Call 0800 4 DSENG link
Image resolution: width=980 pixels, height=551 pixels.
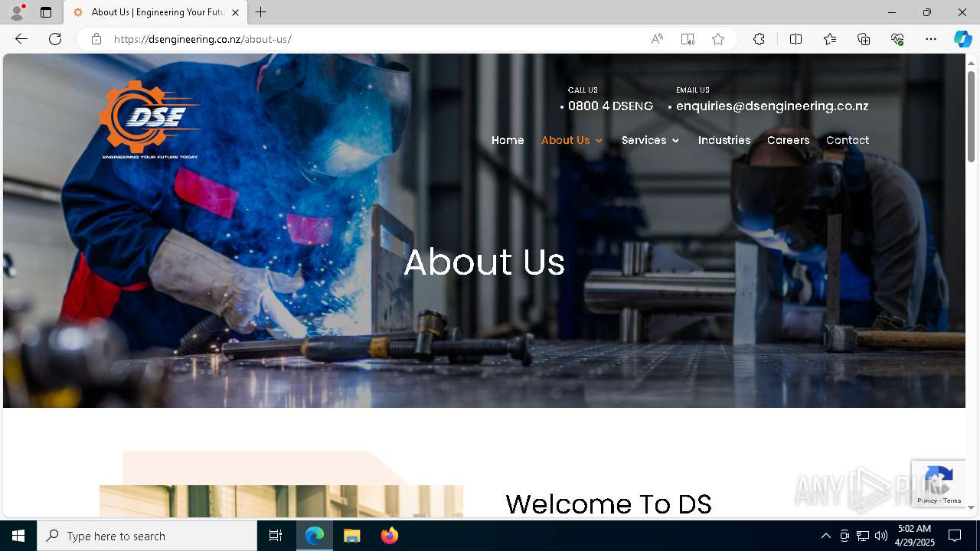point(610,106)
